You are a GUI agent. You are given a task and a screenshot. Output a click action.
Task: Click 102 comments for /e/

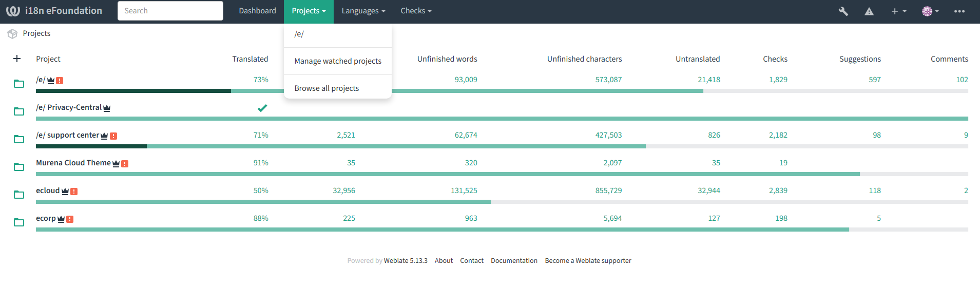click(962, 80)
